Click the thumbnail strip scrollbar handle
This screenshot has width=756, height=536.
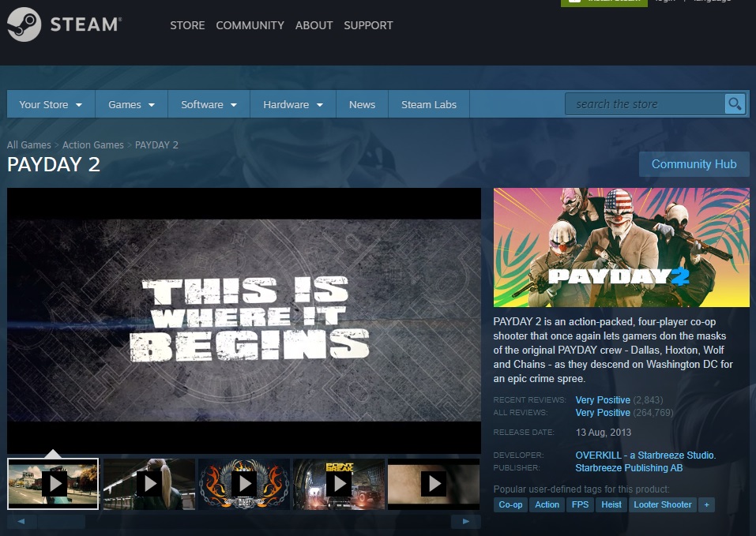coord(62,521)
